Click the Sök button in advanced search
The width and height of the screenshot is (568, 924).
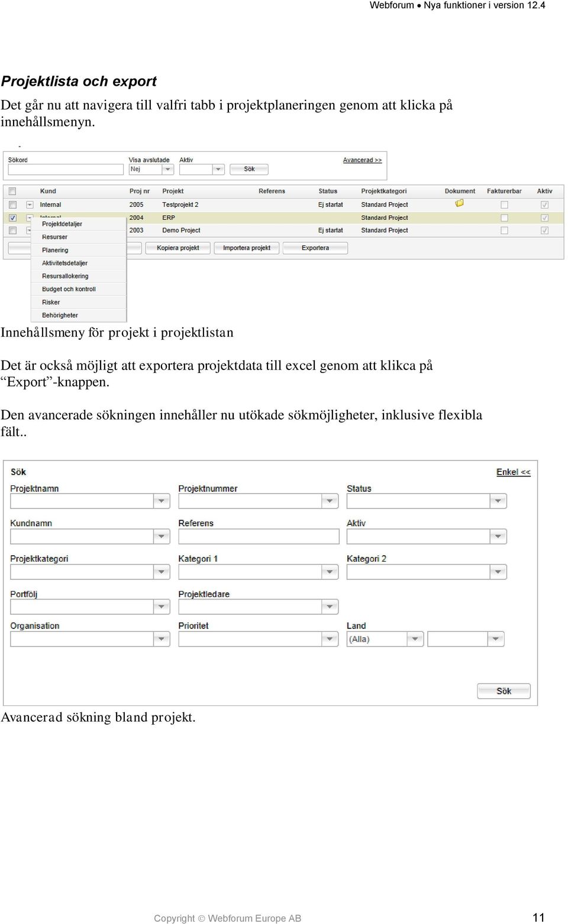click(504, 691)
